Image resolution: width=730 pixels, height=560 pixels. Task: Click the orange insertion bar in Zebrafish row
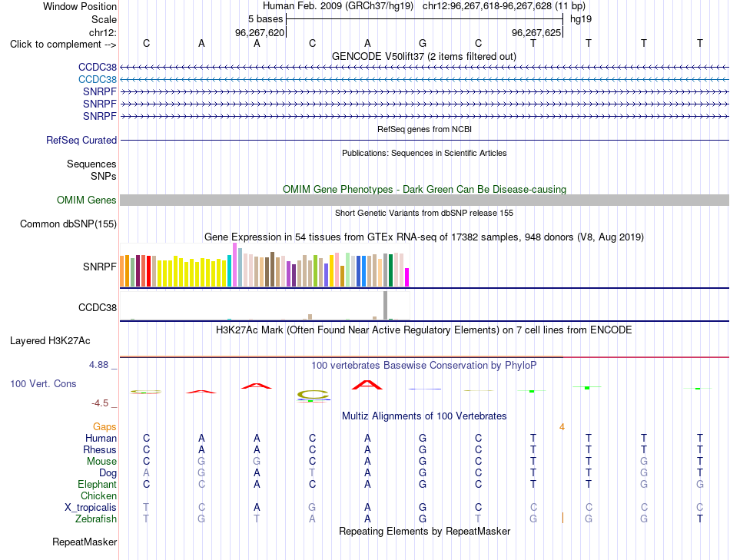click(562, 518)
